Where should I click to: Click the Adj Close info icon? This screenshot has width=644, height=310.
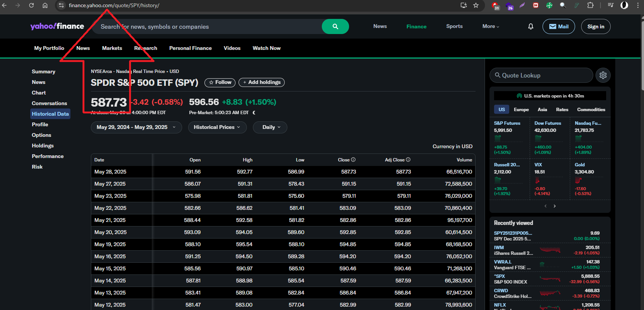408,160
